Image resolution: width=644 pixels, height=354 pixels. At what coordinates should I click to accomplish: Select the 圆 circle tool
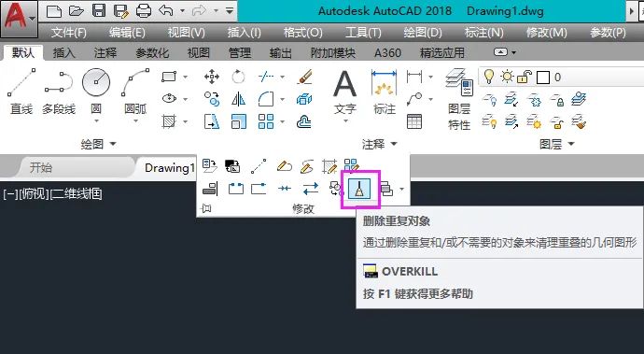coord(96,92)
